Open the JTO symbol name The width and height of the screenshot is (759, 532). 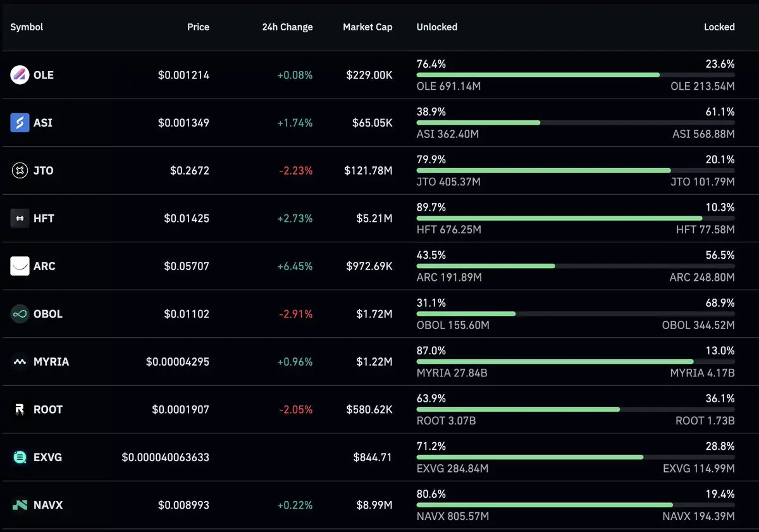[x=44, y=170]
